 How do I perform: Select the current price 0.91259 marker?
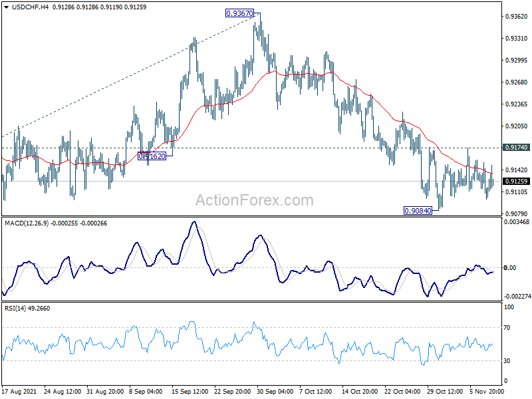click(517, 181)
